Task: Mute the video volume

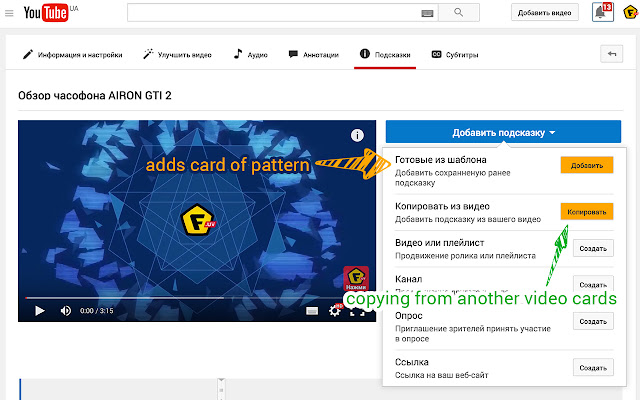Action: (65, 311)
